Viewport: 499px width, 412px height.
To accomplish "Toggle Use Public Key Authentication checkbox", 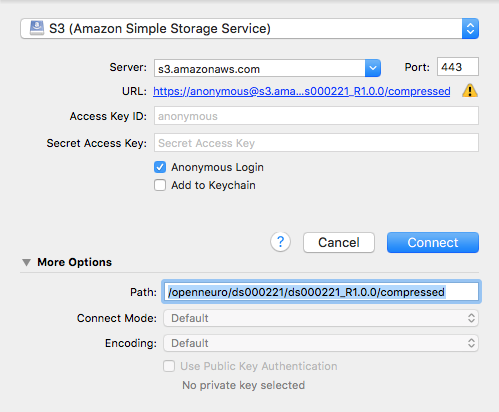I will (169, 366).
